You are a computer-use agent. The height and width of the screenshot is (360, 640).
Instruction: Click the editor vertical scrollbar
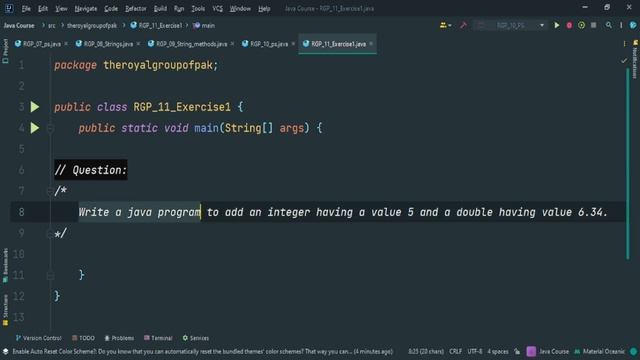coord(628,163)
